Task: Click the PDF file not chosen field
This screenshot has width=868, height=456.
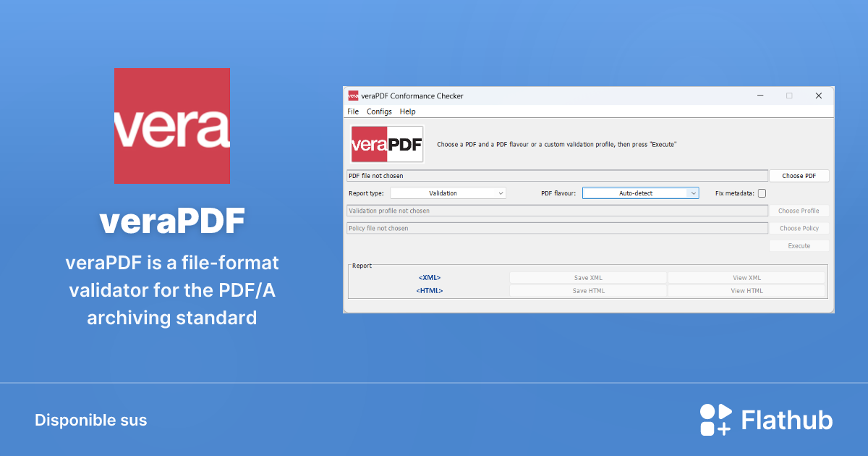Action: [557, 176]
